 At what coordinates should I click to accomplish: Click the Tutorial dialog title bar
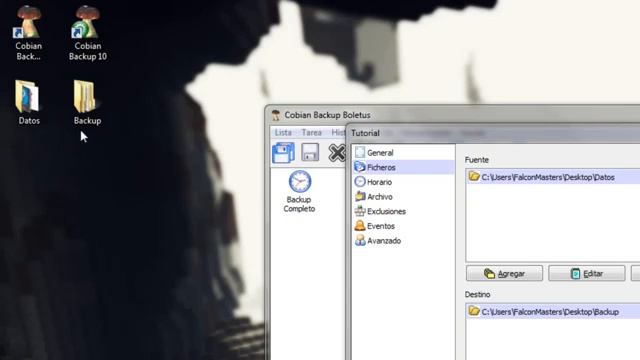tap(494, 133)
